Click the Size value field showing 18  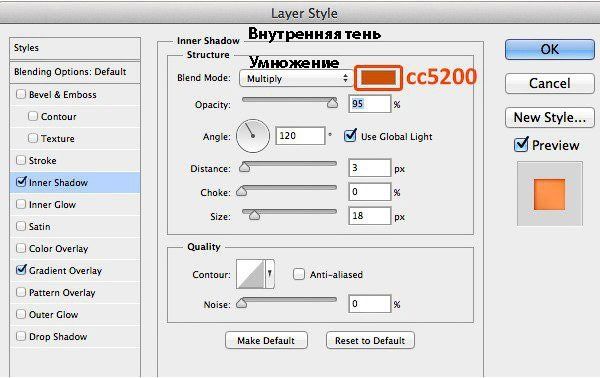(370, 216)
